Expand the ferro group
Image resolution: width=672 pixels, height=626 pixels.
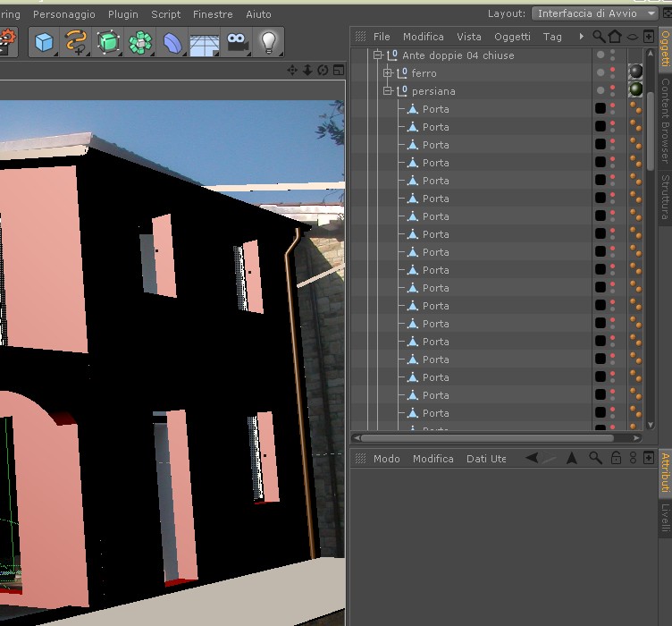(388, 73)
